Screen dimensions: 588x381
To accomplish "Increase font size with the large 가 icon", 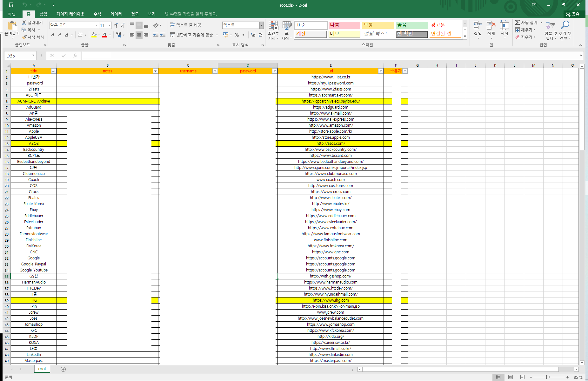I will coord(116,25).
